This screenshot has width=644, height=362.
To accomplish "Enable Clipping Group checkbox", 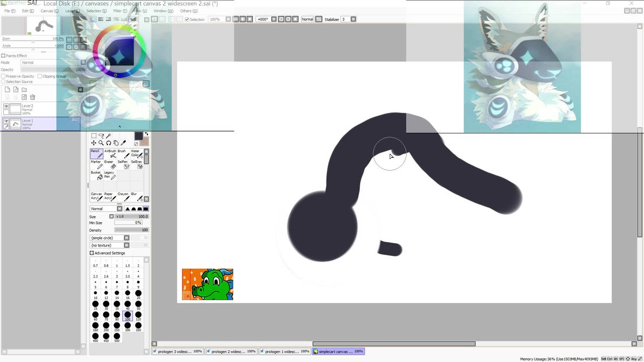I will click(x=39, y=76).
